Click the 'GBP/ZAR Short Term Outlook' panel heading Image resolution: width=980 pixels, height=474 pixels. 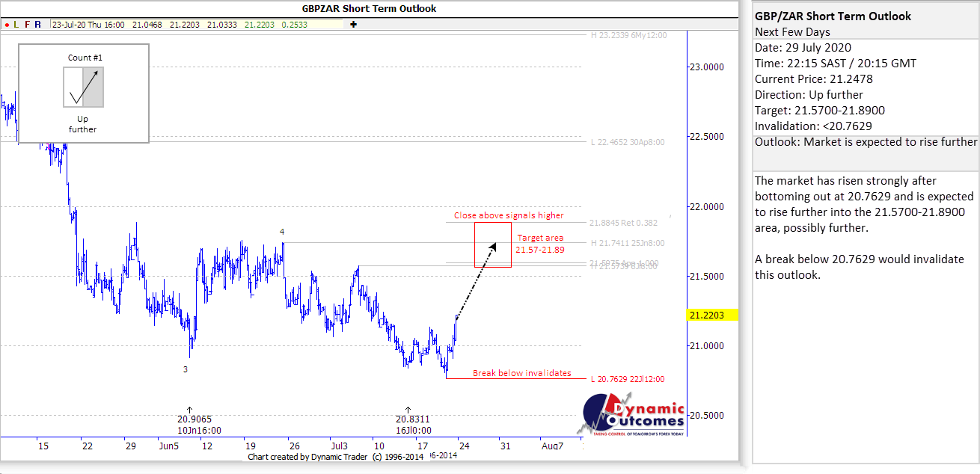tap(833, 16)
